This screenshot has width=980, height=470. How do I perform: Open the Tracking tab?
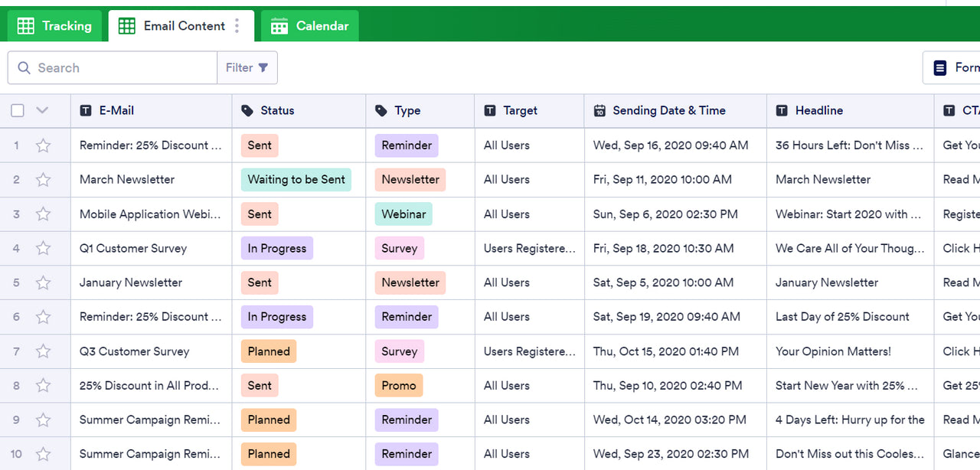(54, 26)
